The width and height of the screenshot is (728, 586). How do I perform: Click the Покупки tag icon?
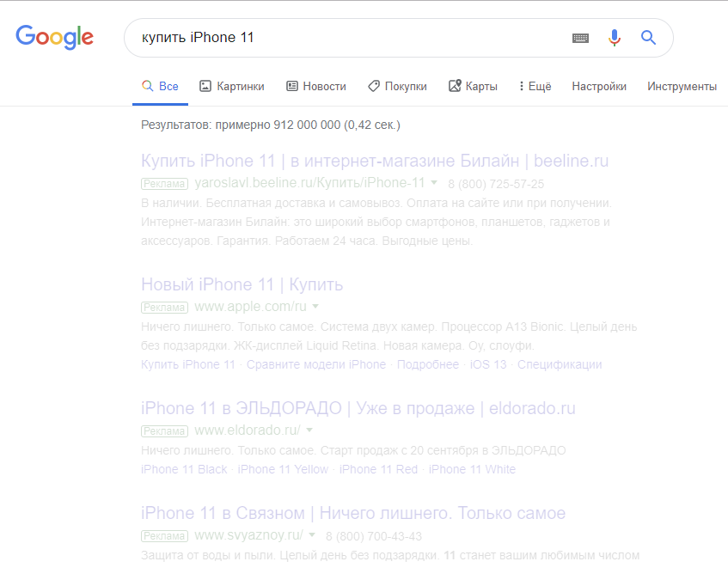click(374, 86)
